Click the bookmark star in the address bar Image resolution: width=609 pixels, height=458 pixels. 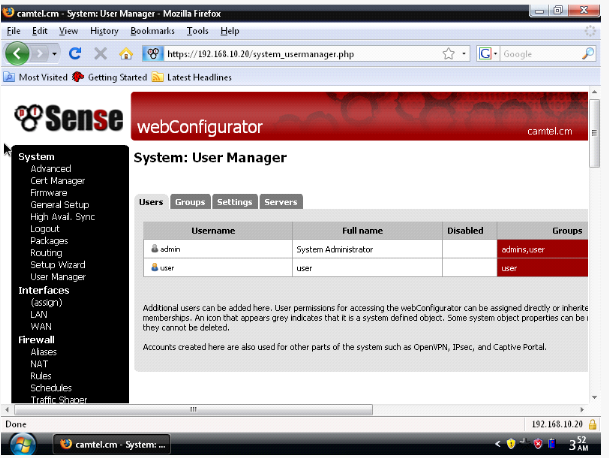[x=449, y=54]
